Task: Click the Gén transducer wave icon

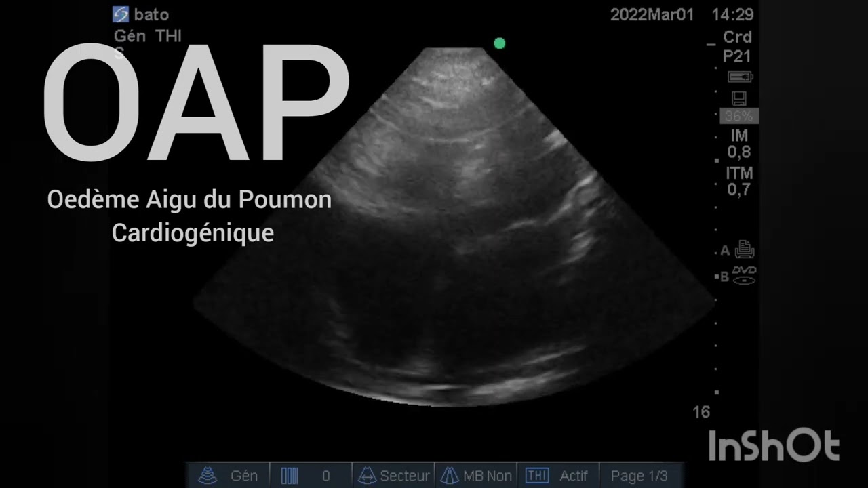Action: point(208,476)
